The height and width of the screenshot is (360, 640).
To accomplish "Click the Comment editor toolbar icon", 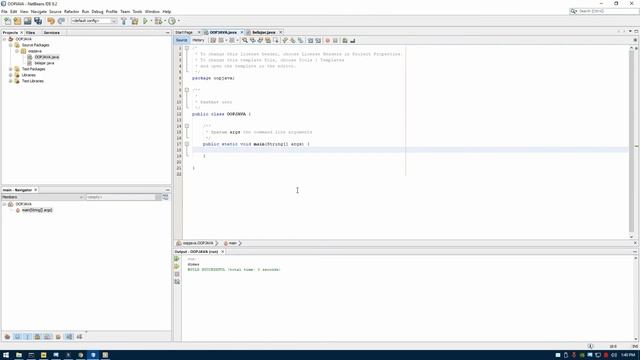I will click(345, 40).
